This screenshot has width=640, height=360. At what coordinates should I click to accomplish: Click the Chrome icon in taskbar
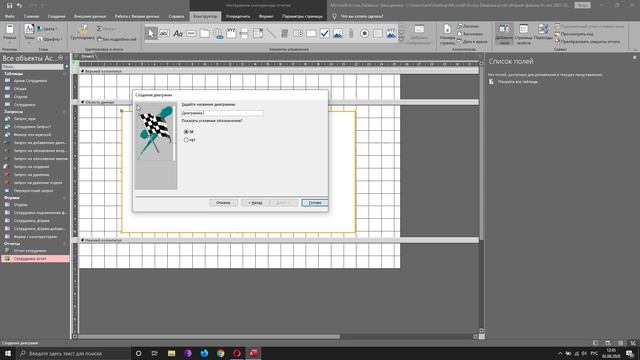coord(220,353)
